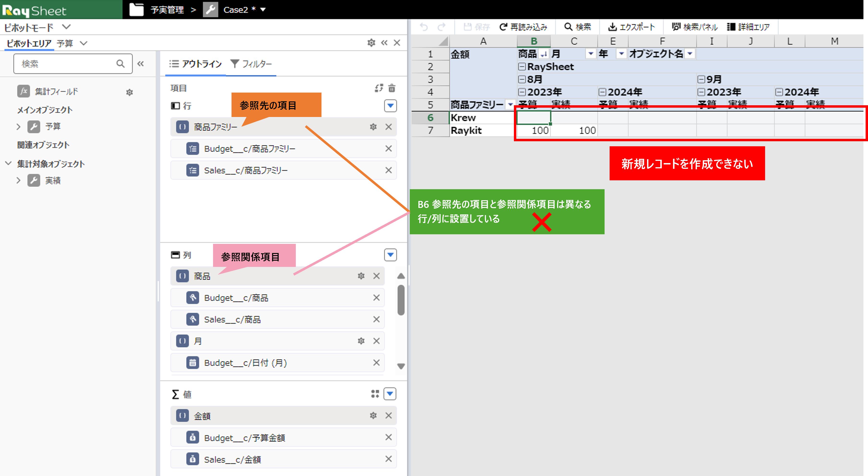
Task: Collapse the 集計対象オブジェクト section
Action: [8, 164]
